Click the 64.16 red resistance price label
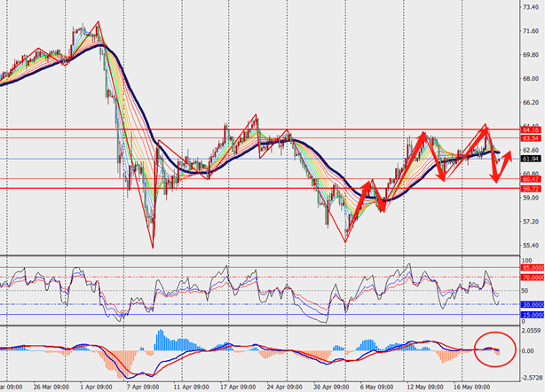This screenshot has width=545, height=392. click(x=531, y=129)
